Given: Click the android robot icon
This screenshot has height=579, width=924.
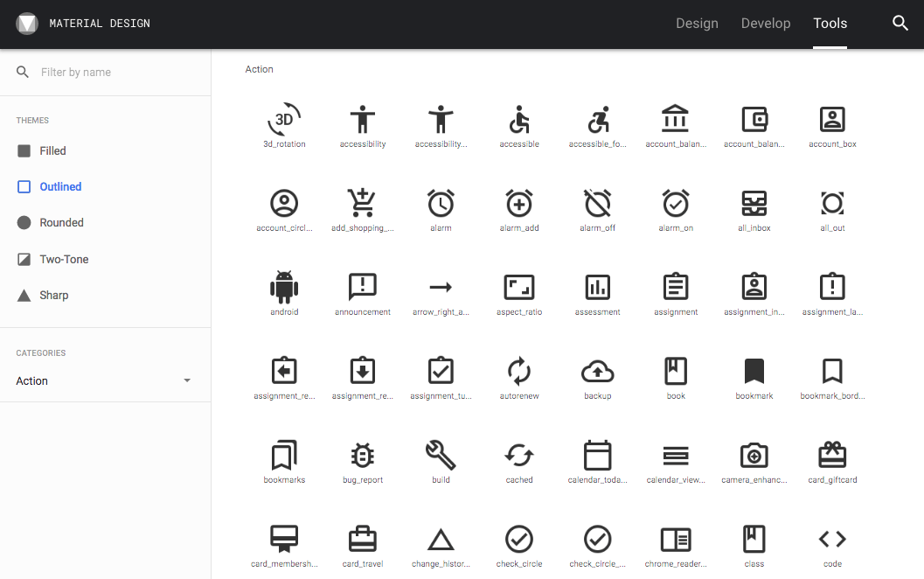Looking at the screenshot, I should point(284,287).
